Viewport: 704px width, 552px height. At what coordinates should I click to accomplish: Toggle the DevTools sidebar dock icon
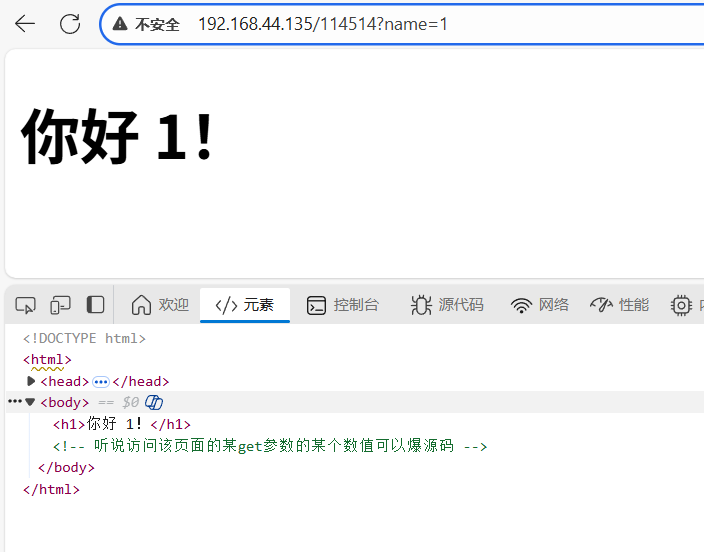(x=95, y=305)
